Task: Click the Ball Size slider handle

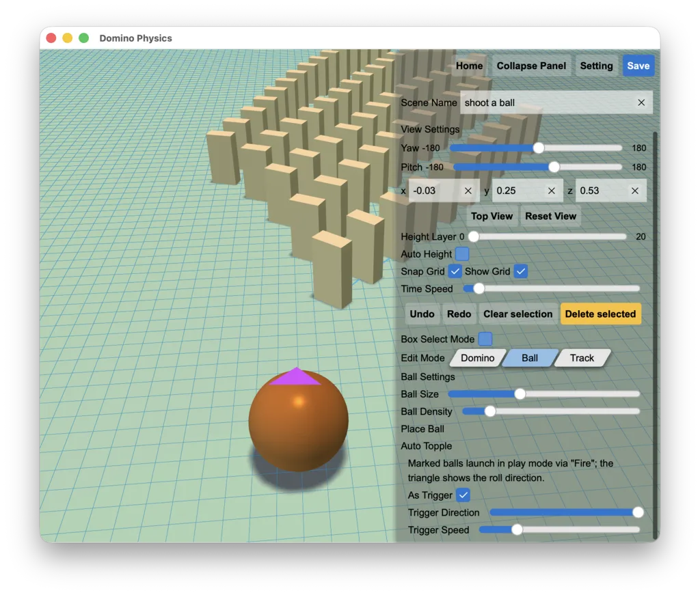Action: tap(520, 394)
